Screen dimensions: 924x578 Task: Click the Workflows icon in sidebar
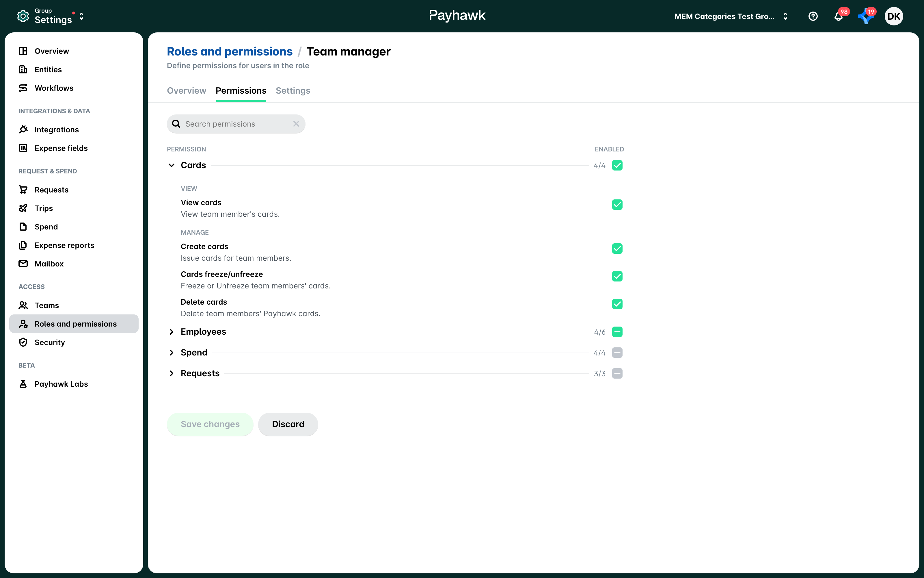[x=23, y=88]
